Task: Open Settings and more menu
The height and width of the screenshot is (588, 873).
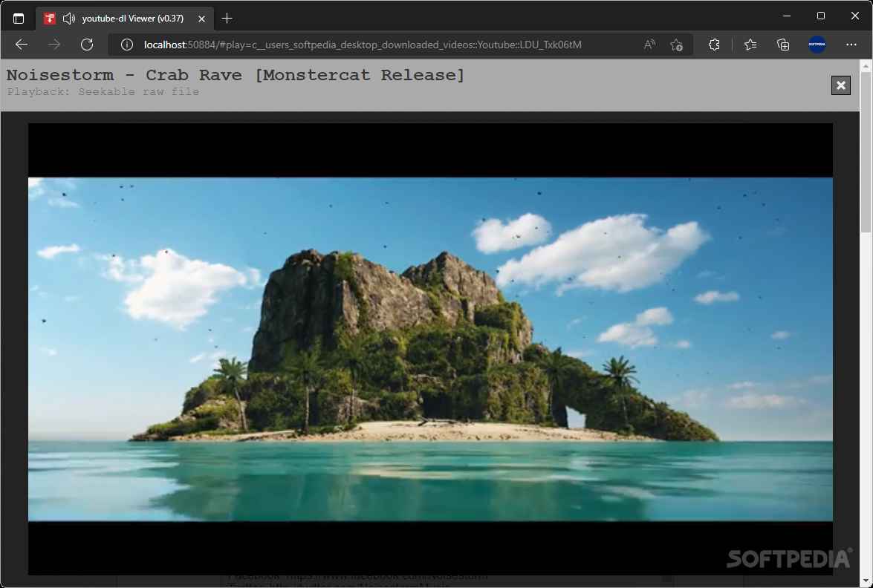Action: (851, 45)
